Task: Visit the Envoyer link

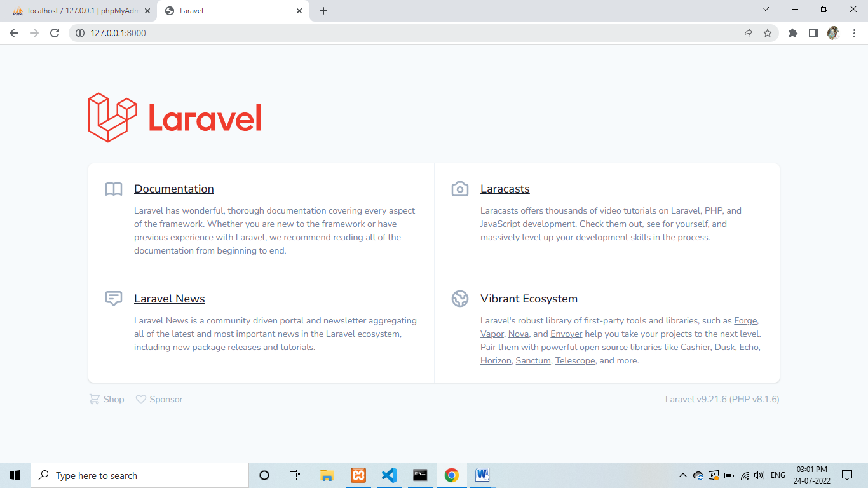Action: pyautogui.click(x=566, y=334)
